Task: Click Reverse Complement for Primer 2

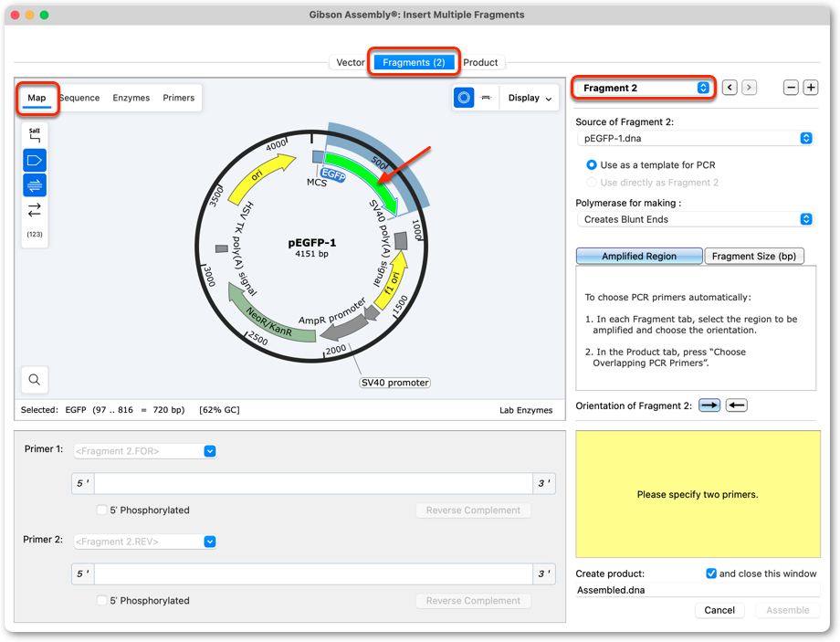Action: pyautogui.click(x=473, y=601)
